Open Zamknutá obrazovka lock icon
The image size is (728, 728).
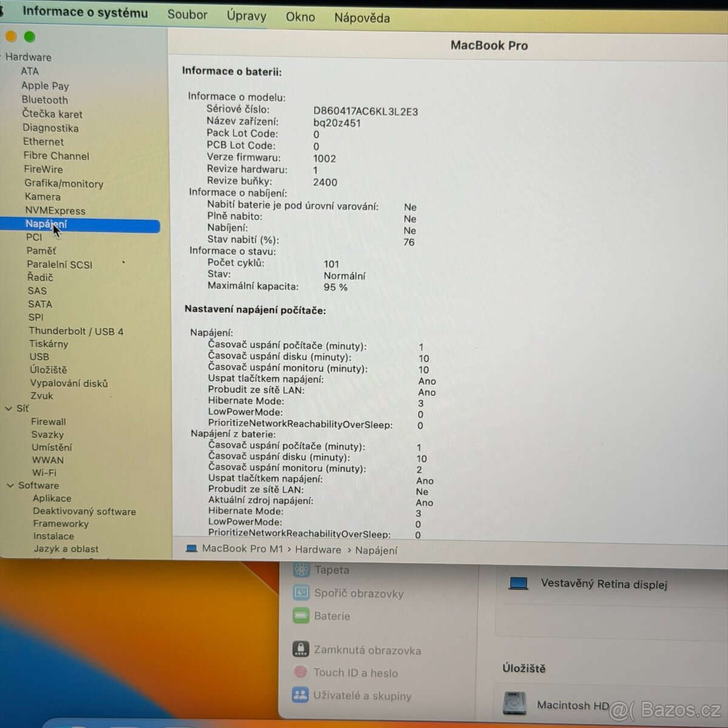(300, 649)
